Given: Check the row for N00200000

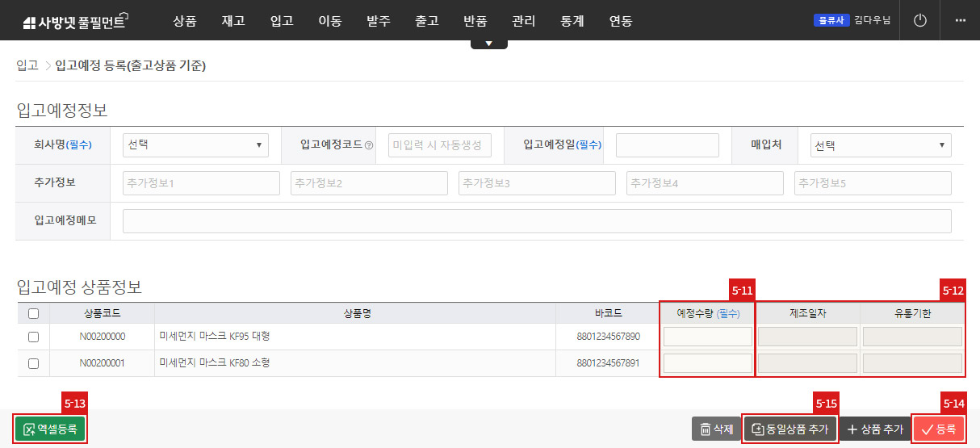Looking at the screenshot, I should pos(33,337).
